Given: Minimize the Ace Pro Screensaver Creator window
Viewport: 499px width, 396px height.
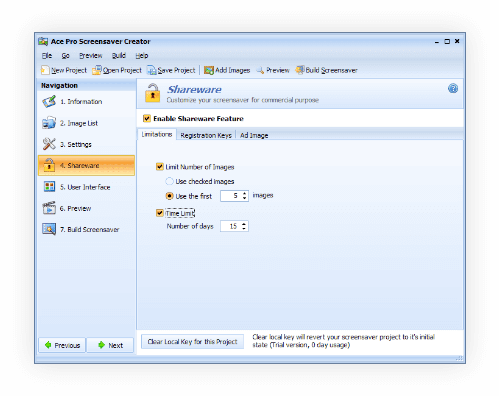Looking at the screenshot, I should click(x=436, y=42).
